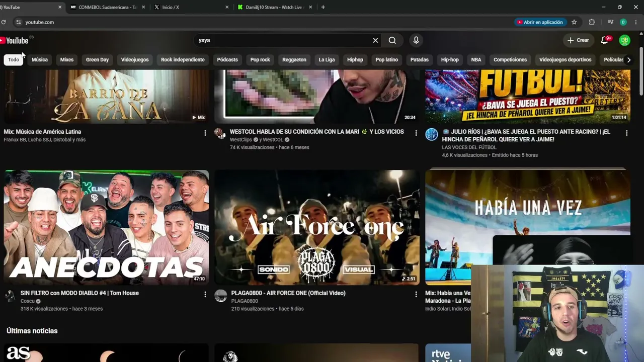Open 'WESTCOL HABLA DE SU CONDICIÓN' video title
Screen dimensions: 644x362
317,132
